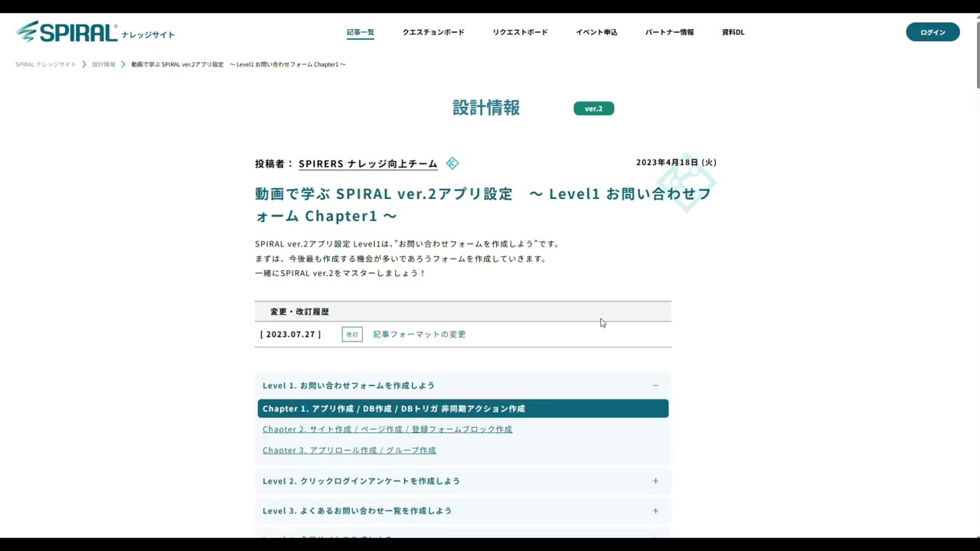Select イベント申込 in the header menu
Viewport: 980px width, 551px height.
pyautogui.click(x=596, y=32)
